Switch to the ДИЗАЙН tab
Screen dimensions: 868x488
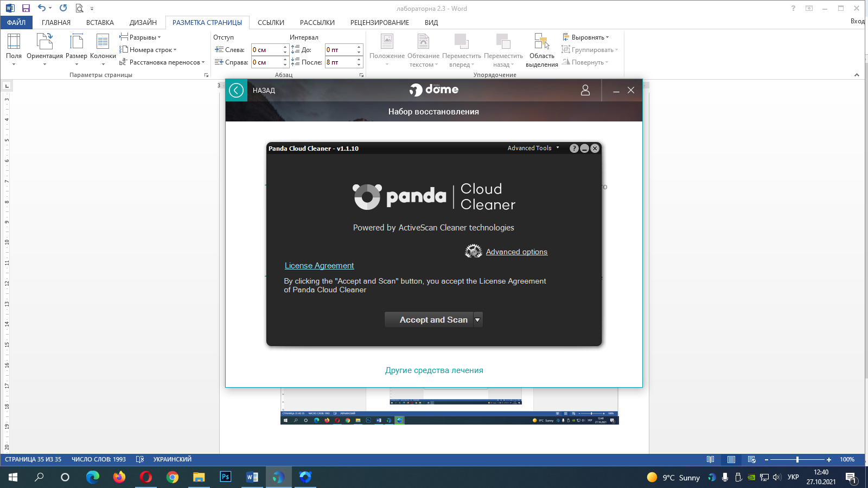click(143, 22)
